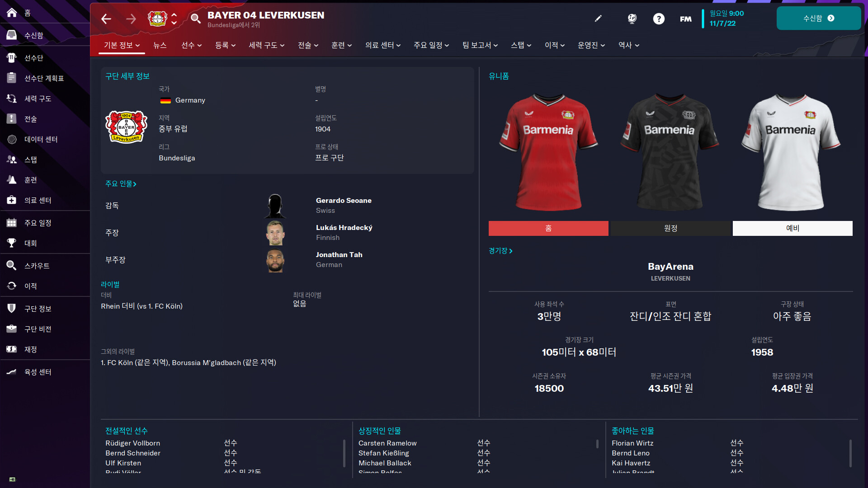Select the 원정 away kit toggle
Viewport: 868px width, 488px height.
coord(670,228)
